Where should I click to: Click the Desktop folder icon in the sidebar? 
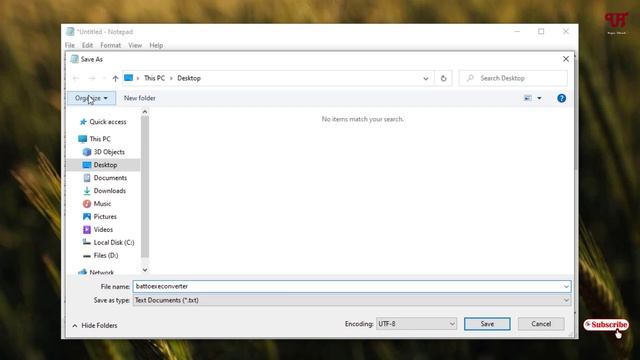87,165
